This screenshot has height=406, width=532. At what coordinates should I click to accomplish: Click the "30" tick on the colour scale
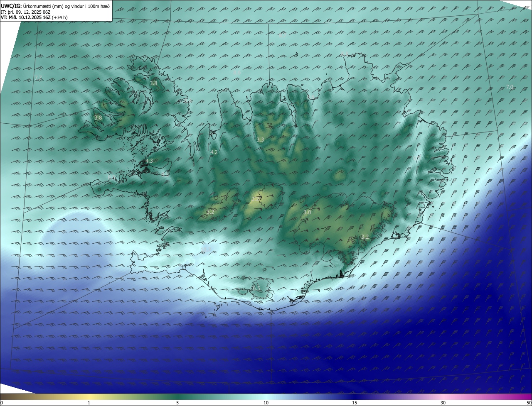coord(443,403)
